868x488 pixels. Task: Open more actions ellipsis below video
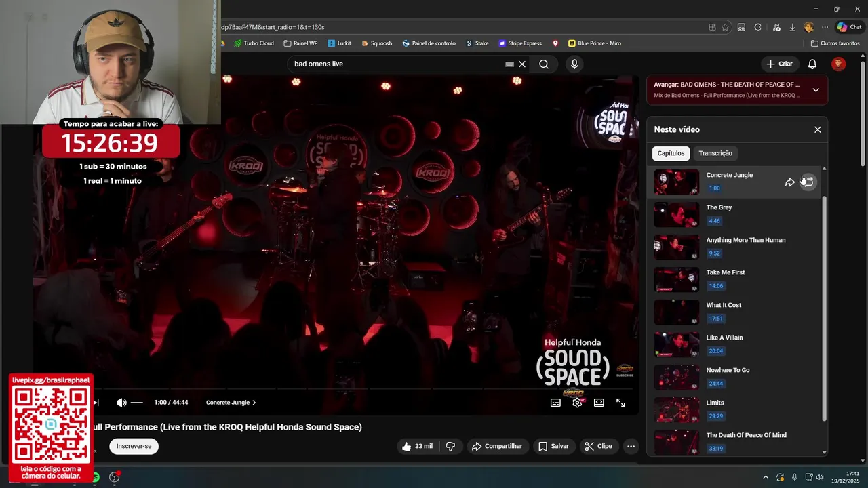[631, 446]
